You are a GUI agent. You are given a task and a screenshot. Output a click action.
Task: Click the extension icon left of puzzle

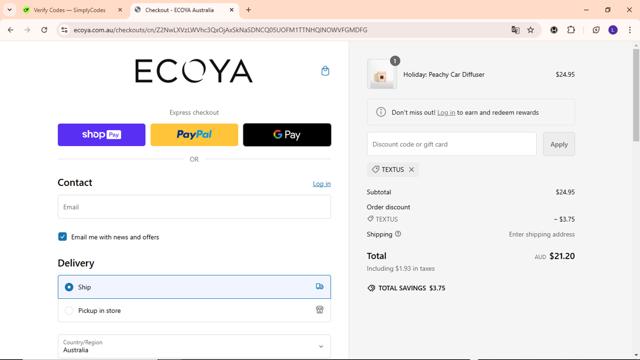(554, 30)
